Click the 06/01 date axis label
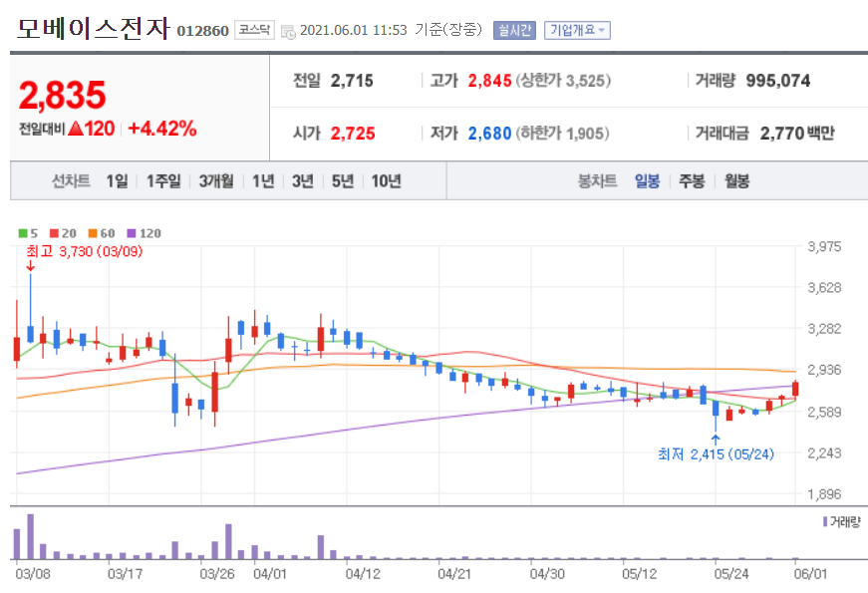 [810, 574]
